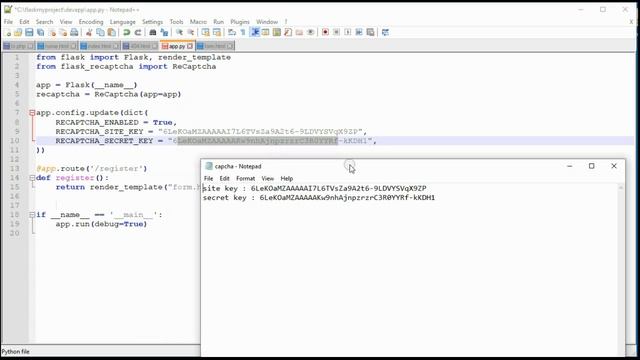The image size is (640, 360).
Task: Click the Python file status bar label
Action: pos(16,351)
